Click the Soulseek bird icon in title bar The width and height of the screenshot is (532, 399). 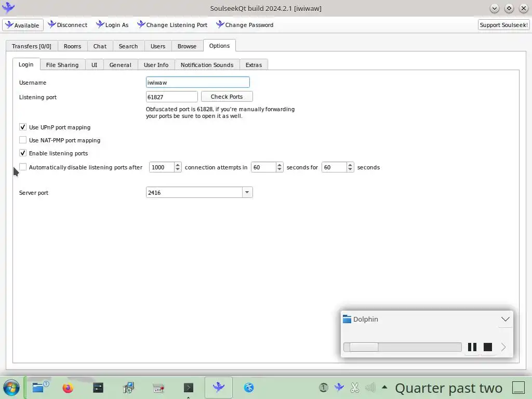pos(8,7)
